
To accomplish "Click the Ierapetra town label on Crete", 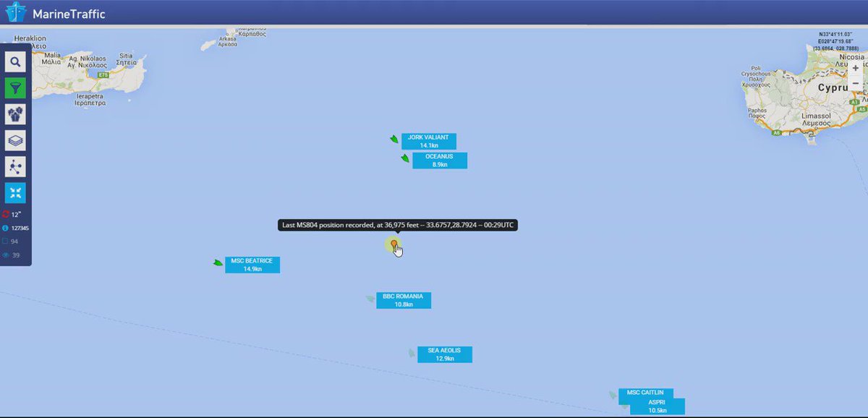I will [88, 99].
